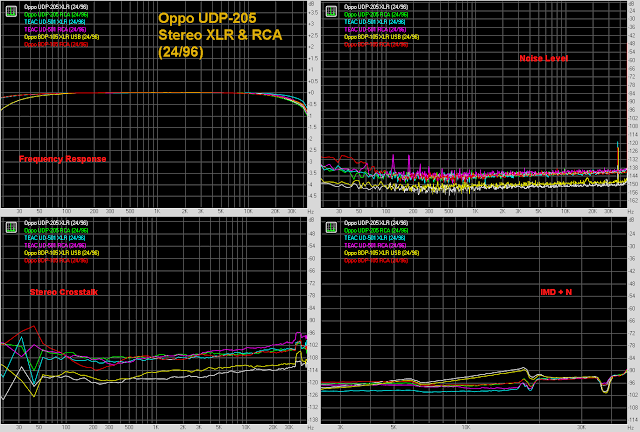Image resolution: width=640 pixels, height=432 pixels.
Task: Click the spectrum icon in the Frequency Response graph
Action: (x=11, y=11)
